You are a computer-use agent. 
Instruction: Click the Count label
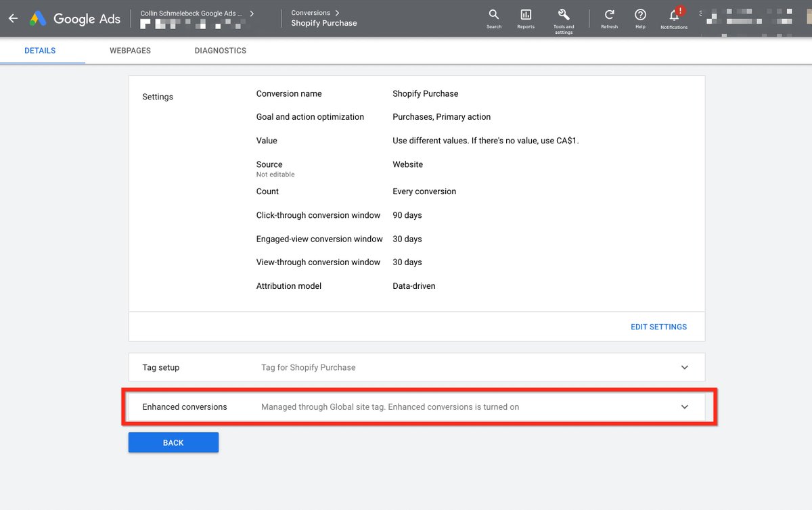click(268, 191)
